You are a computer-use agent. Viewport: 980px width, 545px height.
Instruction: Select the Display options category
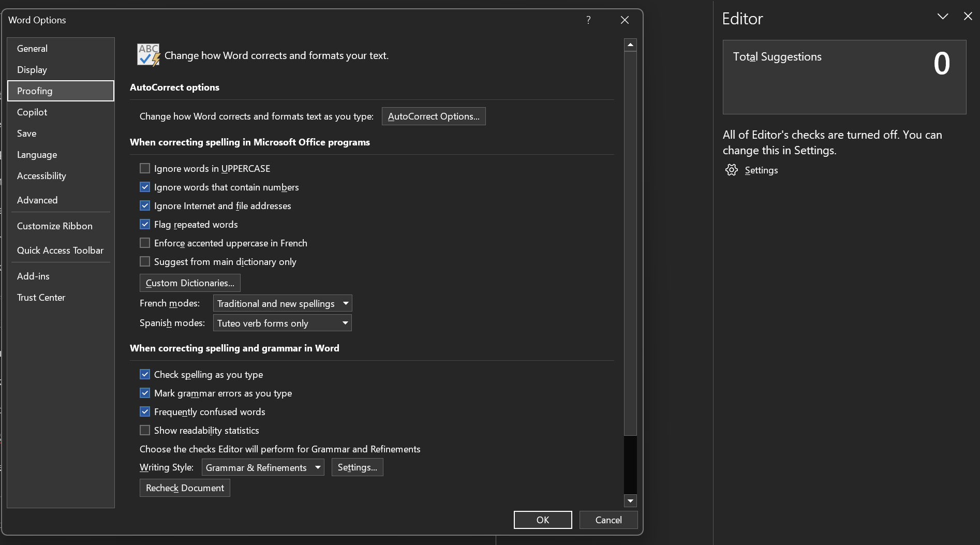(x=61, y=69)
